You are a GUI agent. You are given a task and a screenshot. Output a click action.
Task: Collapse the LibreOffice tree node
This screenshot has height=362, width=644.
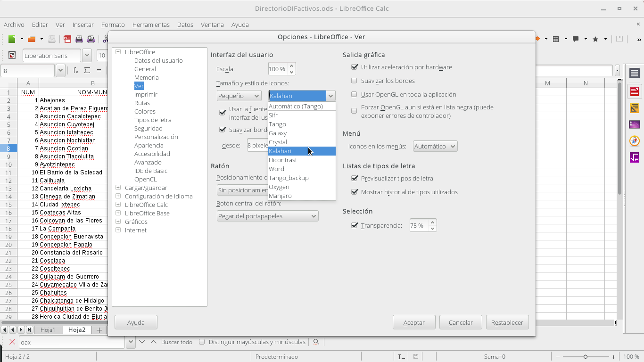(x=118, y=52)
